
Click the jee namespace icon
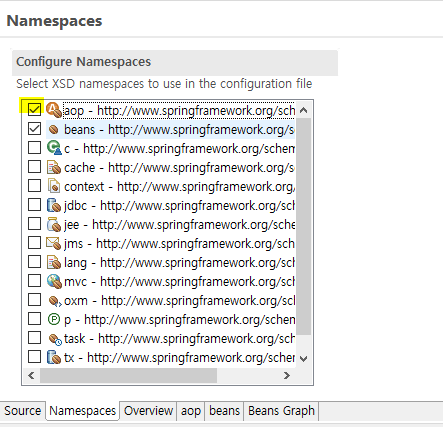[54, 224]
